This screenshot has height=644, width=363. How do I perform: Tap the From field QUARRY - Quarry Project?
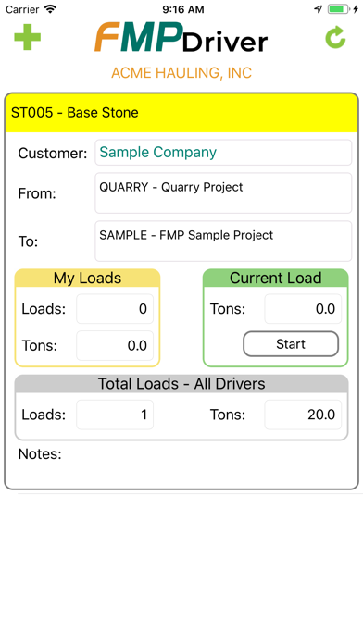pyautogui.click(x=223, y=193)
